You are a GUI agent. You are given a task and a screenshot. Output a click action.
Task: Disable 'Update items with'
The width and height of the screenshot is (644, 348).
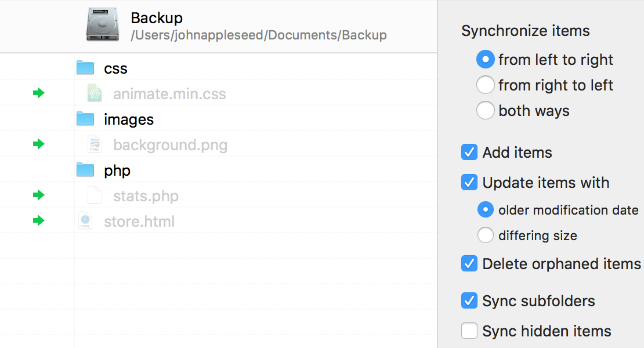click(469, 182)
